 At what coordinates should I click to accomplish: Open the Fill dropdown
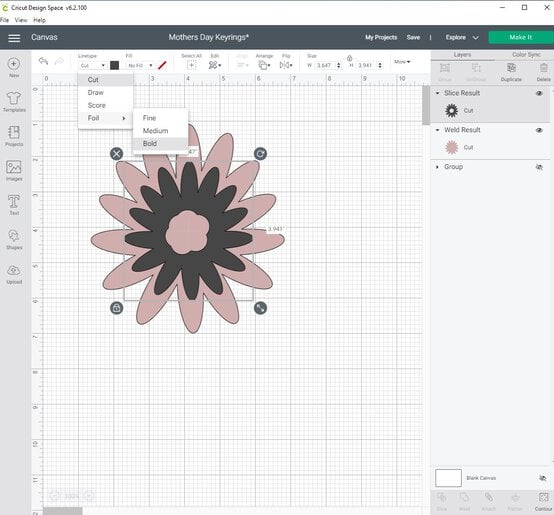(x=140, y=65)
